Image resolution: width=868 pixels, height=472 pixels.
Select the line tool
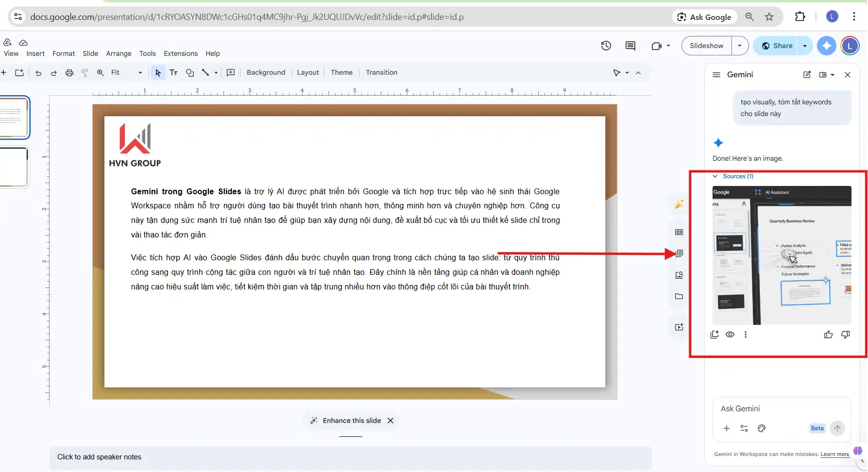(x=205, y=73)
